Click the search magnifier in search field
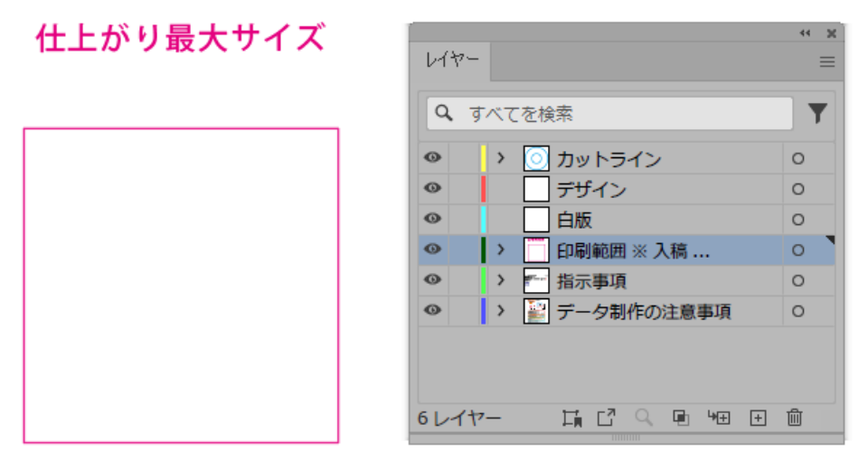 coord(443,113)
